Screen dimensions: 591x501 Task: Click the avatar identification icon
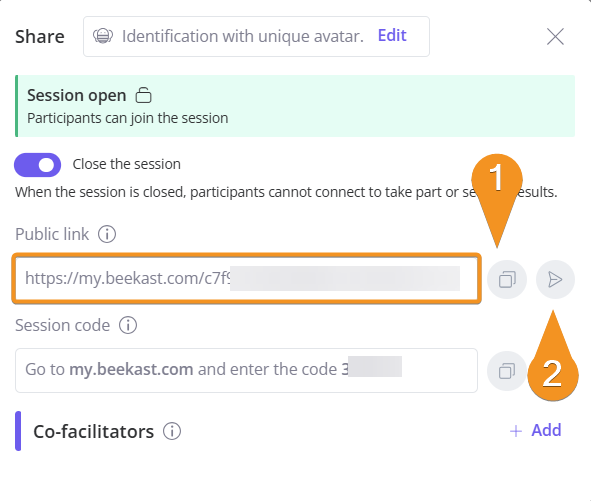click(103, 36)
